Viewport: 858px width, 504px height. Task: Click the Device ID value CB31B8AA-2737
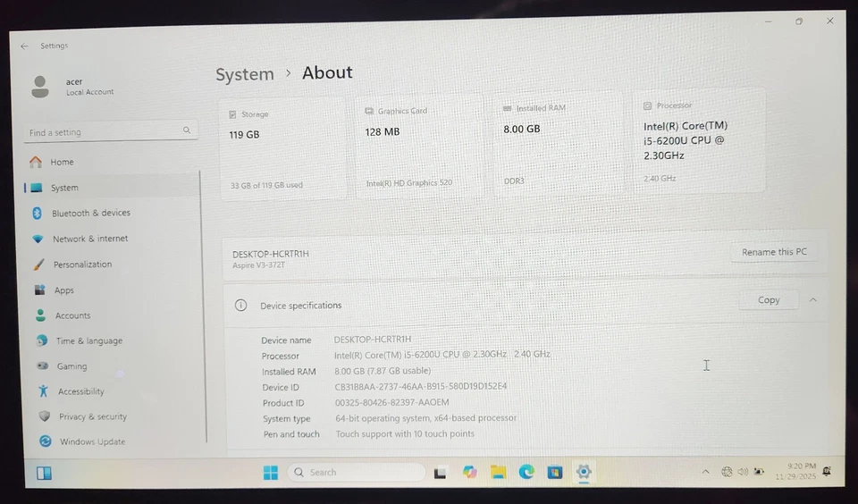pyautogui.click(x=421, y=386)
